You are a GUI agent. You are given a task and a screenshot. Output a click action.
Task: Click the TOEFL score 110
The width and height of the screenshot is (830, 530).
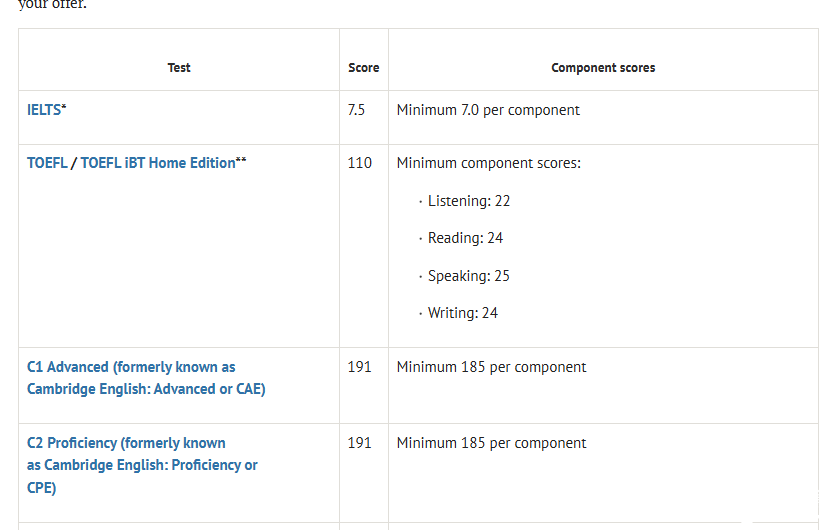(x=359, y=163)
